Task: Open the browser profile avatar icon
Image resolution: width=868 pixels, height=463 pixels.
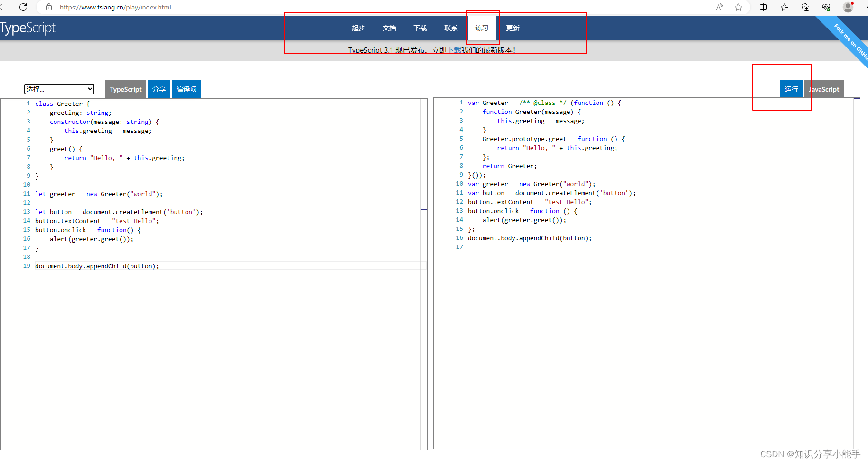Action: tap(848, 7)
